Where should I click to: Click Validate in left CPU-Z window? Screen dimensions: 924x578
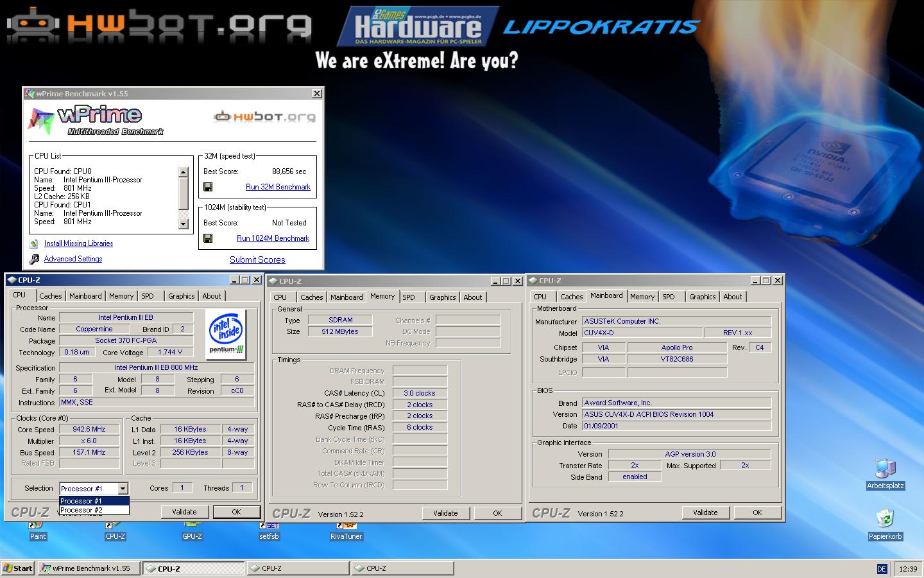[x=184, y=512]
